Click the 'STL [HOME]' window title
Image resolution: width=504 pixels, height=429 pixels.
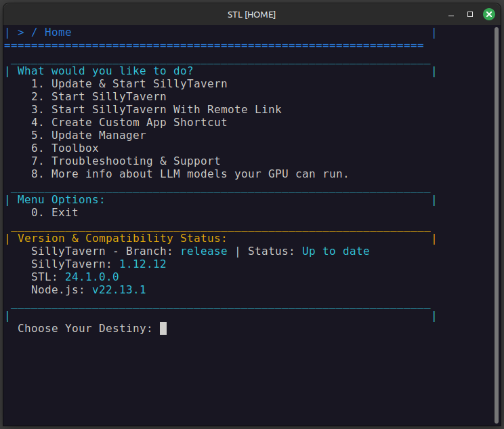[251, 15]
